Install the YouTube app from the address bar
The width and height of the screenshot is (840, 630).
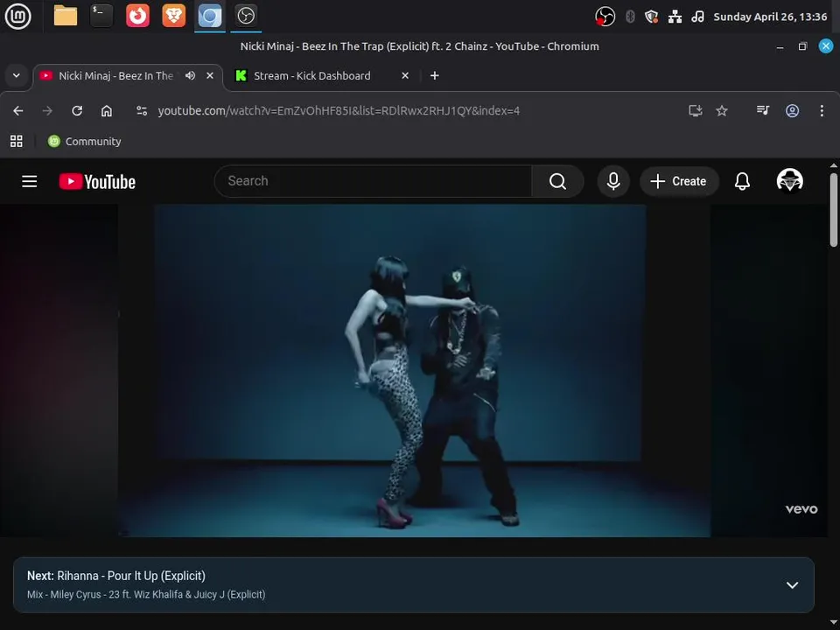(x=695, y=111)
